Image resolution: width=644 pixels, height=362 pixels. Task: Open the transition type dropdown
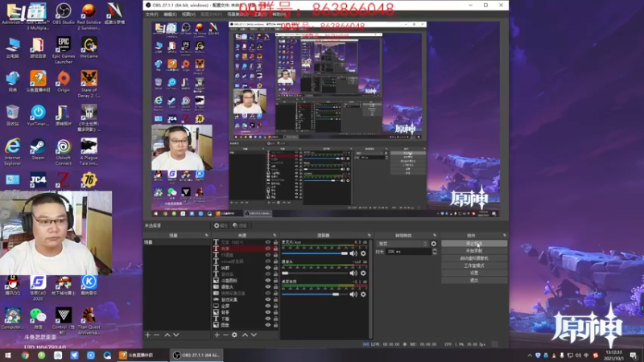pyautogui.click(x=402, y=244)
